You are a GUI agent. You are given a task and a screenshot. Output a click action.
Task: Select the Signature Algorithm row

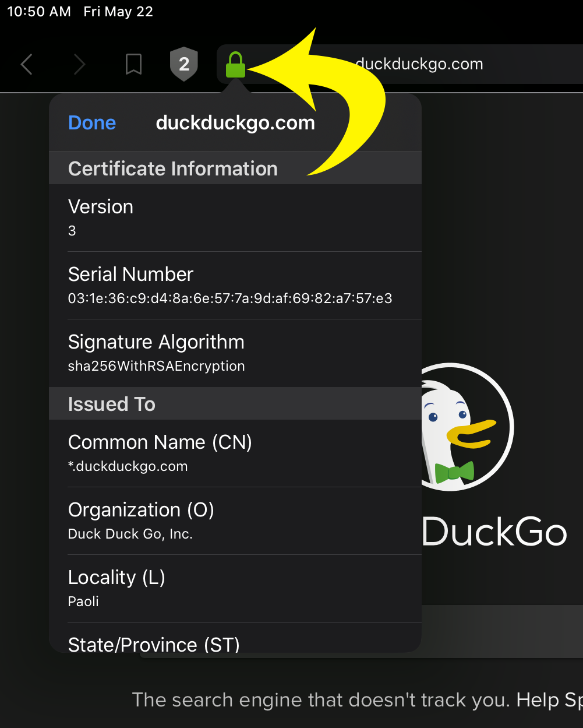pyautogui.click(x=235, y=353)
